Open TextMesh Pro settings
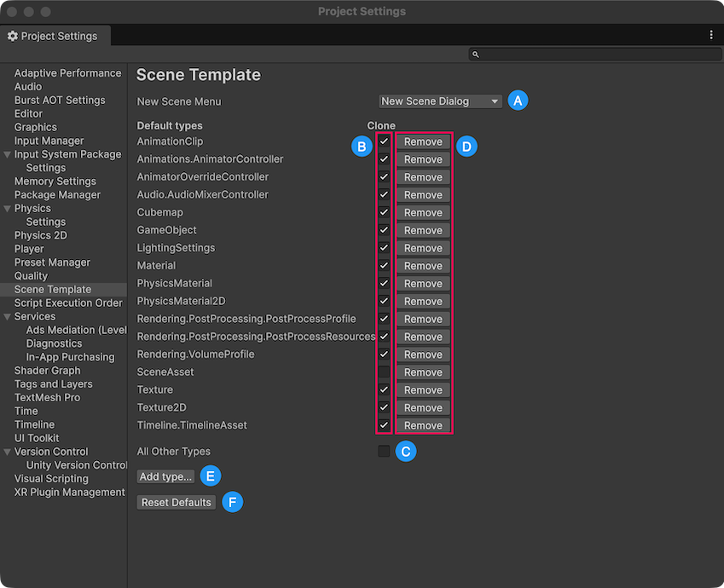The height and width of the screenshot is (588, 724). click(x=47, y=397)
